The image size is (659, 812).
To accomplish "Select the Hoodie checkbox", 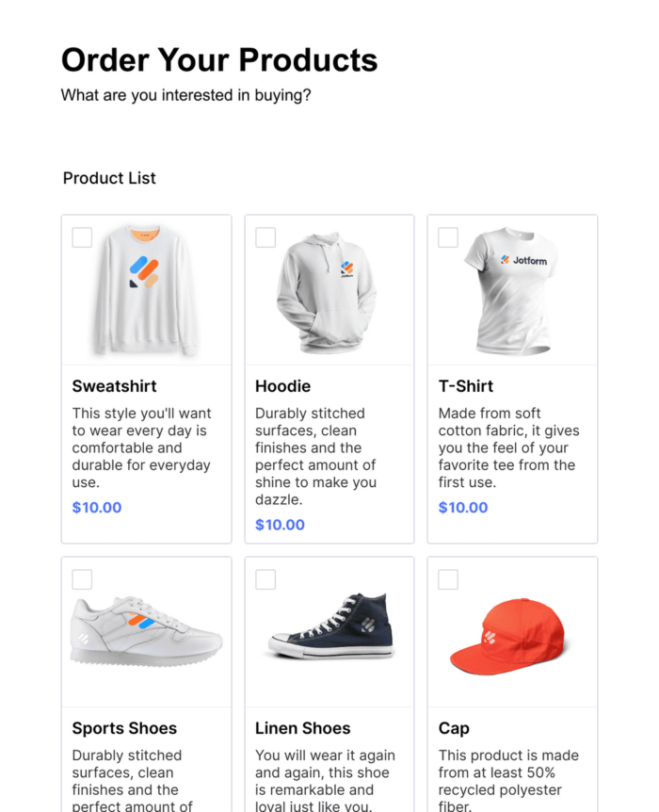I will pyautogui.click(x=265, y=237).
